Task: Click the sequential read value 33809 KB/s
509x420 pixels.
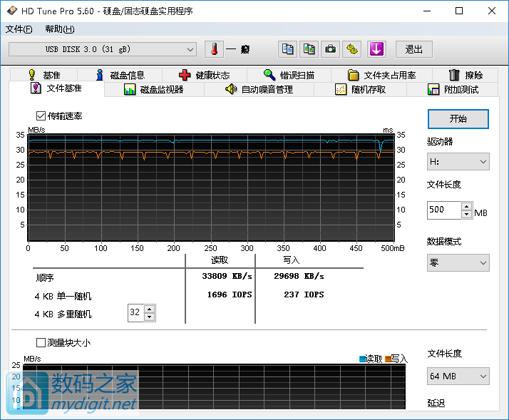Action: (227, 276)
